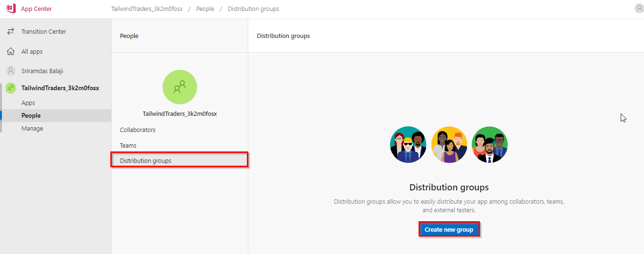Image resolution: width=644 pixels, height=254 pixels.
Task: Click the App Center logo icon
Action: click(x=11, y=9)
